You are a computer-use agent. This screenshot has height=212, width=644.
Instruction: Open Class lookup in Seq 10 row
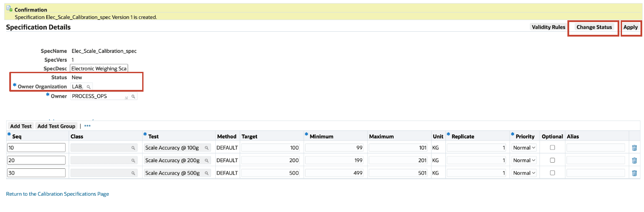[133, 148]
